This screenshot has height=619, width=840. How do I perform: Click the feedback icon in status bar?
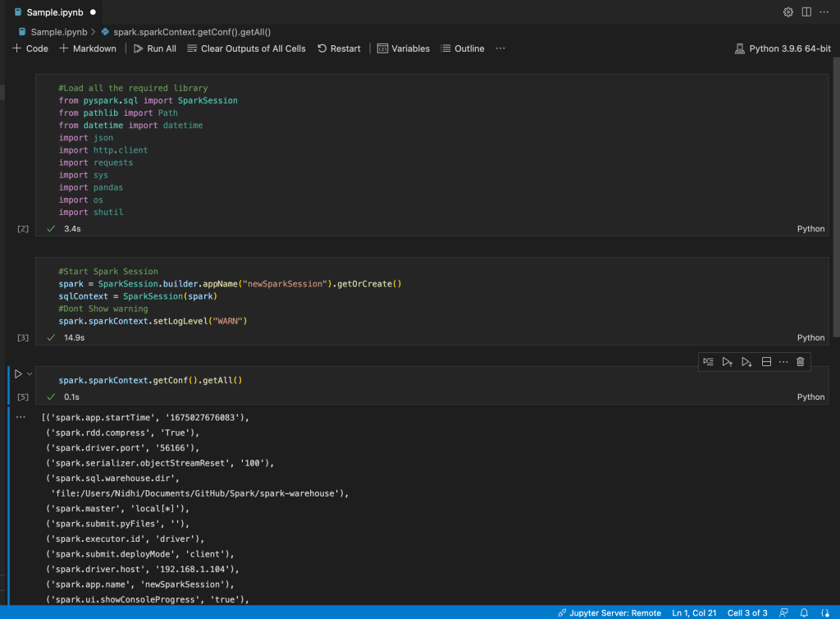(x=784, y=613)
